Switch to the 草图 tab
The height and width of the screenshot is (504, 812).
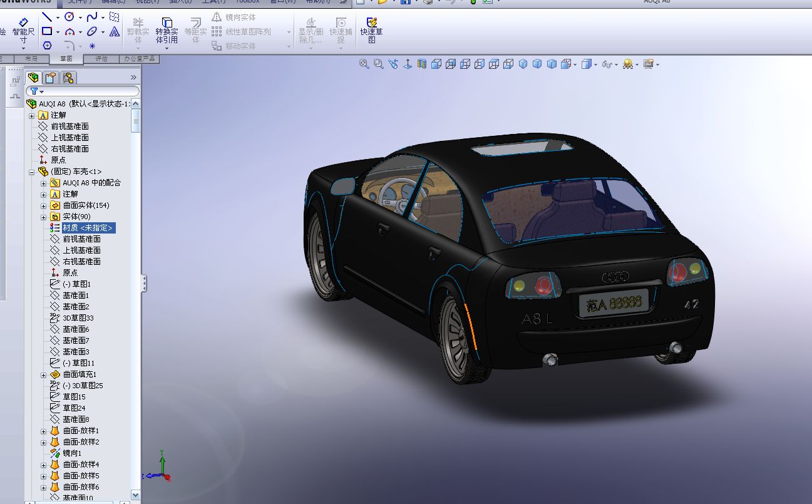pos(66,58)
